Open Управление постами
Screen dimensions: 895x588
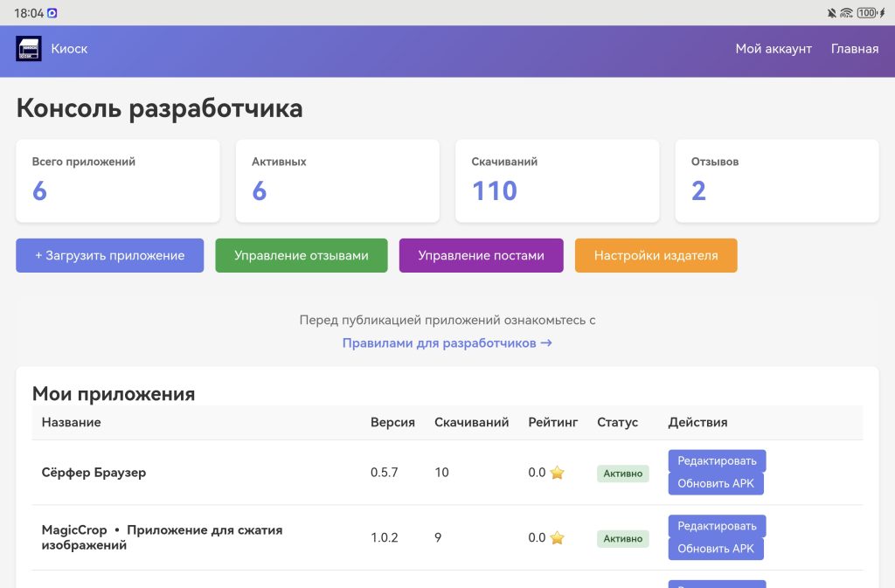click(481, 256)
